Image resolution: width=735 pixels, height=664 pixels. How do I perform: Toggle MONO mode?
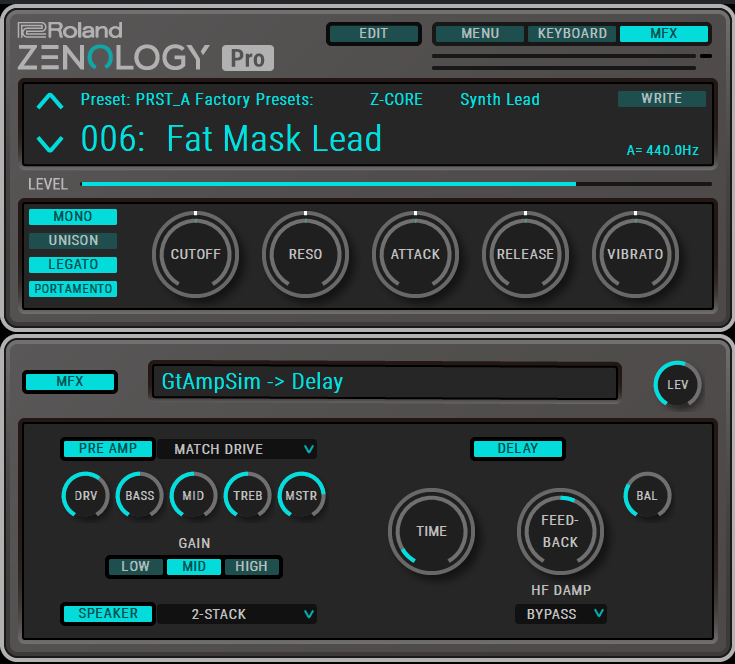(73, 216)
